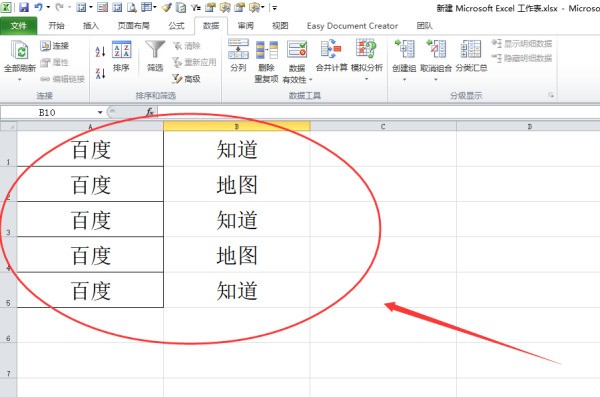This screenshot has height=397, width=600.
Task: Open the Easy Document Creator tab
Action: point(352,26)
